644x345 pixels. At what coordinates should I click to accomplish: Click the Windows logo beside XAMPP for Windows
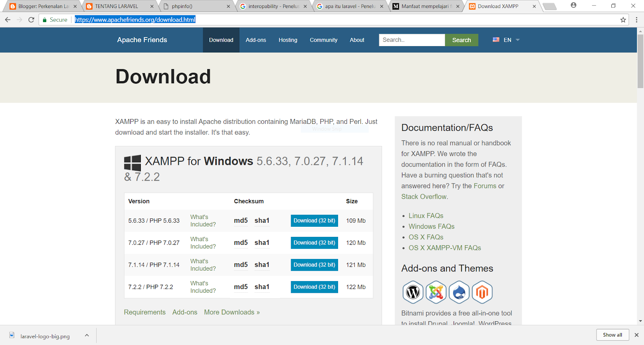point(132,163)
